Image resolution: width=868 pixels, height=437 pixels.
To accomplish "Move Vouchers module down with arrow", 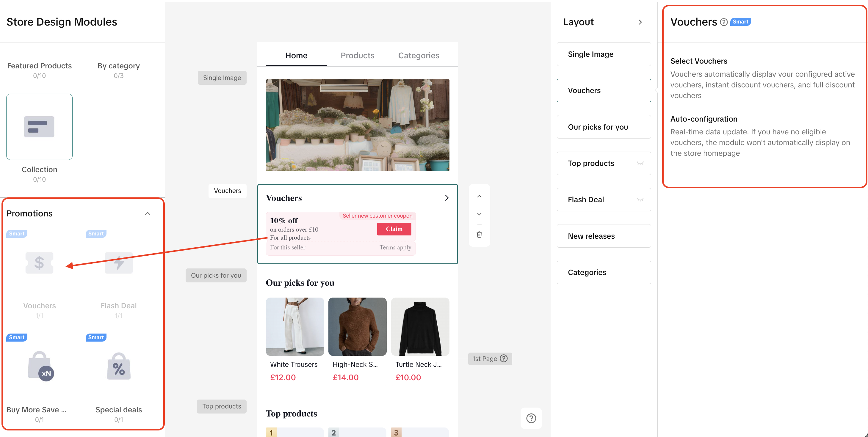I will (x=479, y=214).
